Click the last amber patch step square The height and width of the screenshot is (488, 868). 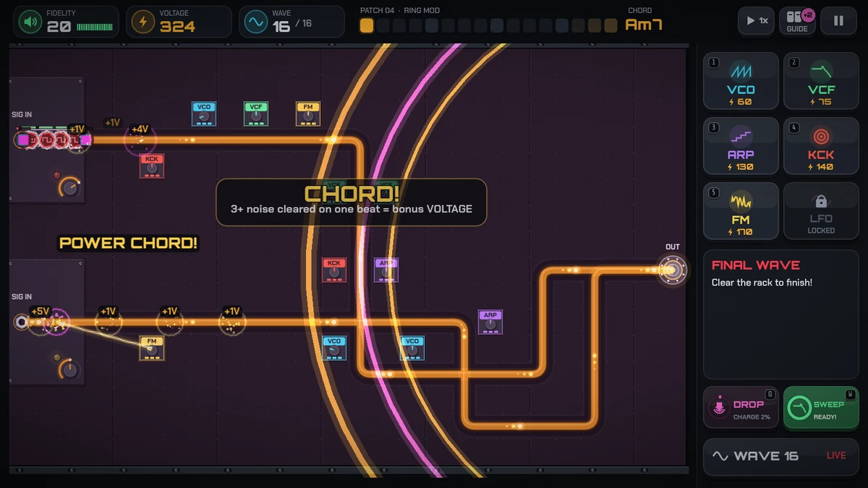pos(611,25)
